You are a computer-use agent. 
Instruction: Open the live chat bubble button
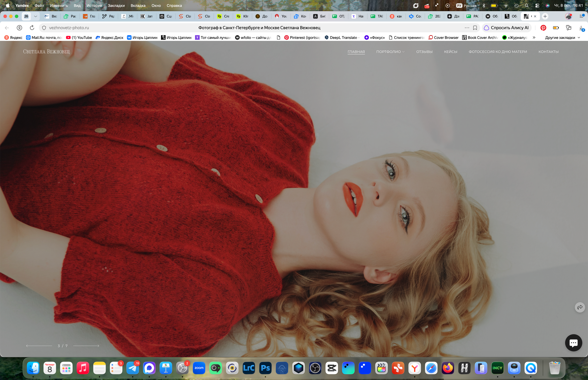click(574, 343)
